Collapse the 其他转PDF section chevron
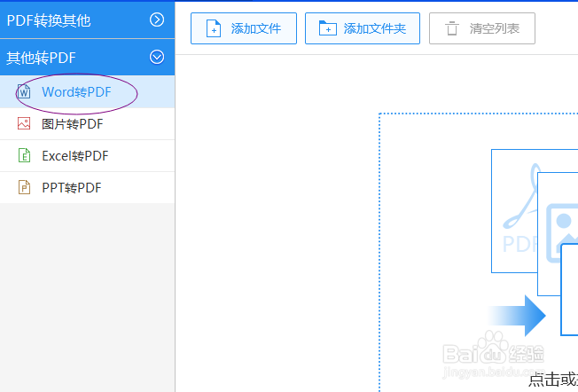578x392 pixels. (x=157, y=57)
